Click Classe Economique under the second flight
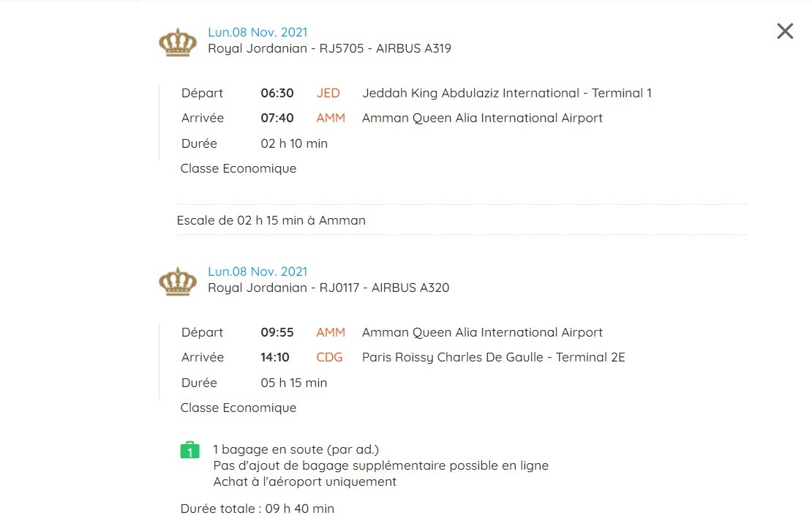The image size is (812, 532). point(238,408)
